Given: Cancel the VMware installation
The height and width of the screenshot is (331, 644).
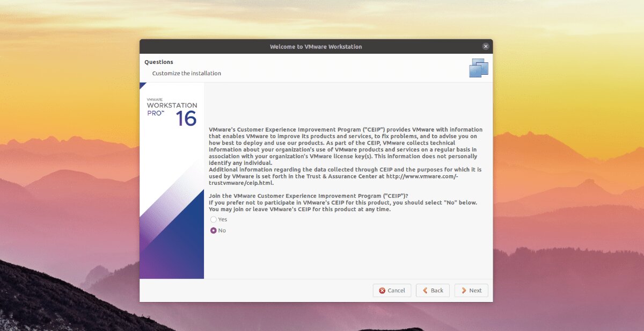Looking at the screenshot, I should pyautogui.click(x=392, y=290).
